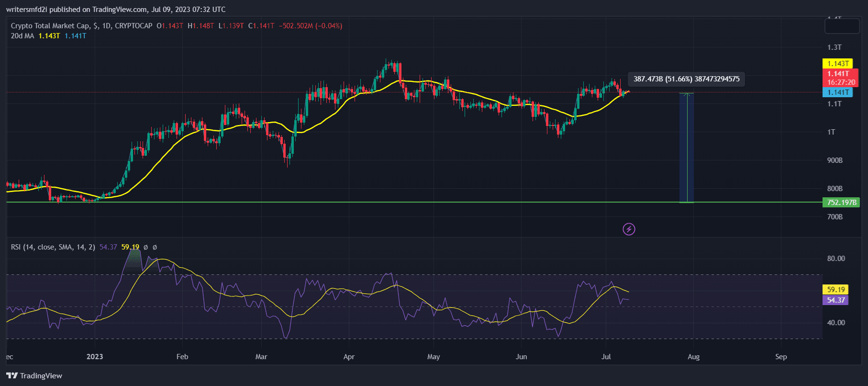The image size is (868, 386).
Task: Click the empty rounded box above 1.3T
Action: tap(842, 26)
